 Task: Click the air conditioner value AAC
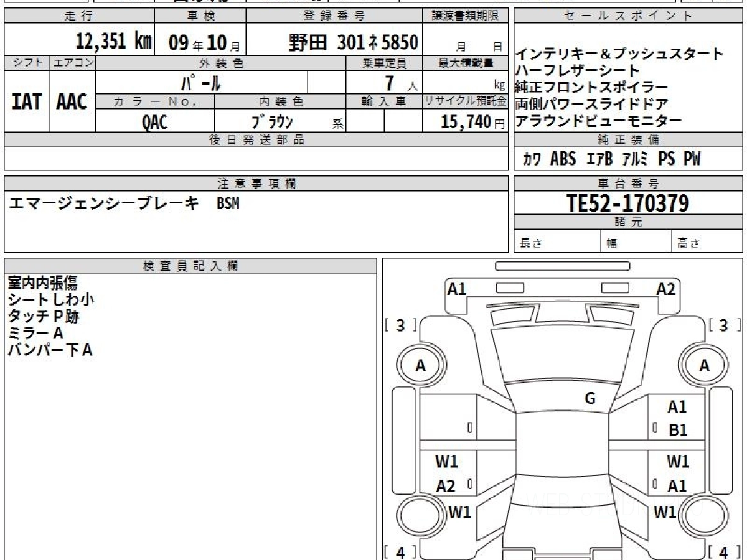tap(72, 102)
